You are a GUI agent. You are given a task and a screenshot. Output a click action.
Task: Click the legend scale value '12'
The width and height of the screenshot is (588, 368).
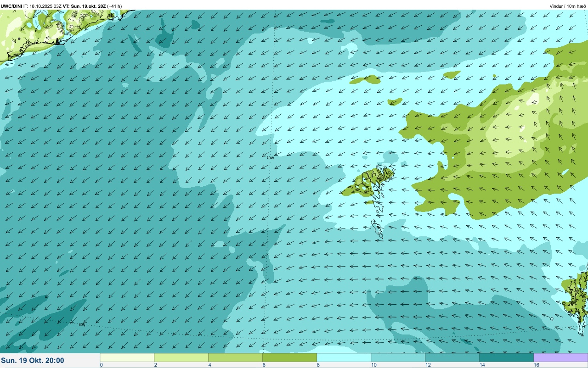tap(428, 365)
